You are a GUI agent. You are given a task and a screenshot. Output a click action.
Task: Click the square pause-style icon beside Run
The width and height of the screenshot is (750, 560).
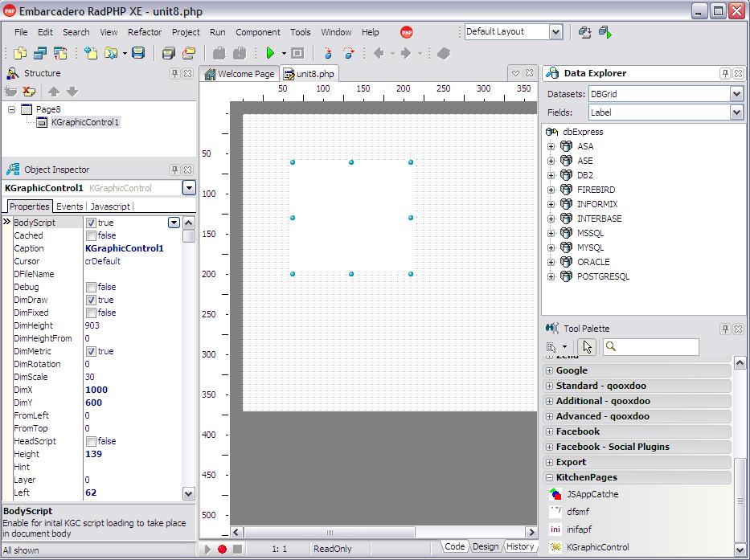297,53
